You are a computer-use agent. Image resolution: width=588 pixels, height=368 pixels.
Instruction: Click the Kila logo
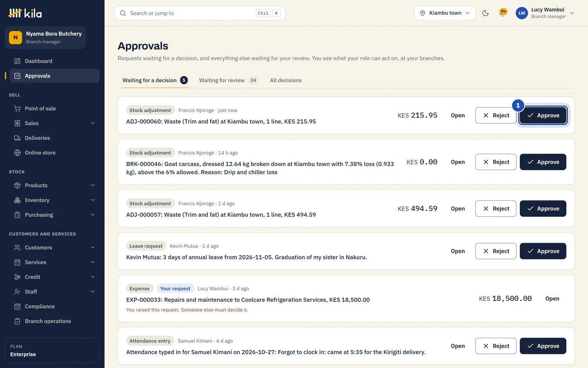click(x=25, y=13)
